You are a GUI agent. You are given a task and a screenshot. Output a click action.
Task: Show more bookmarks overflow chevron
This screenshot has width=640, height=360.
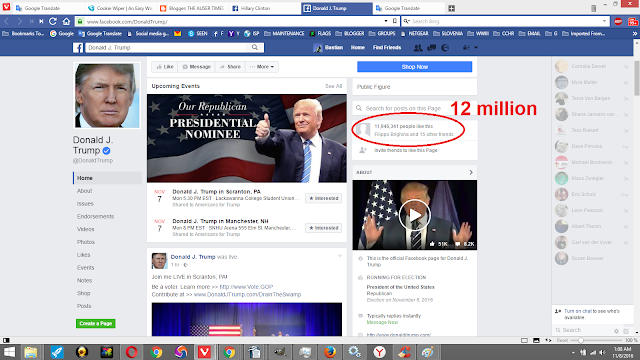[635, 33]
